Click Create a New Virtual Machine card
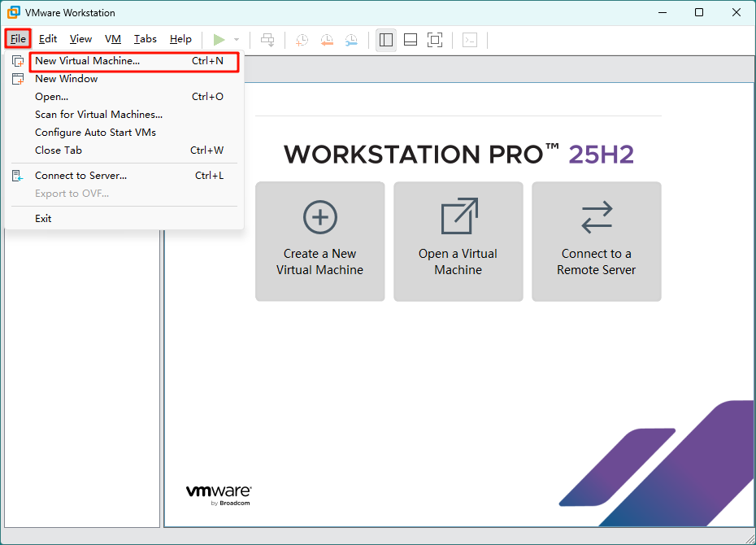This screenshot has height=545, width=756. click(320, 241)
